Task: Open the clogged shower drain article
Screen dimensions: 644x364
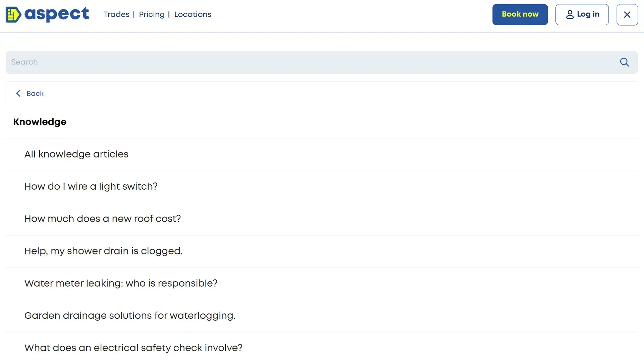Action: [103, 251]
